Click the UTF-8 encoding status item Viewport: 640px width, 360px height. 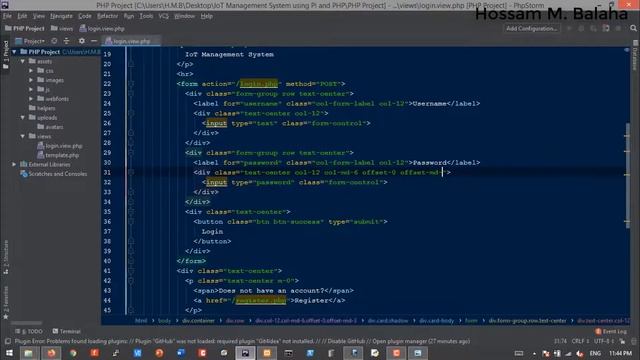[604, 341]
